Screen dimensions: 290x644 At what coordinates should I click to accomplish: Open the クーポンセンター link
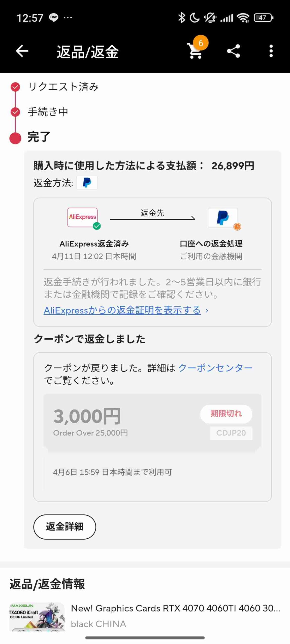(x=215, y=368)
